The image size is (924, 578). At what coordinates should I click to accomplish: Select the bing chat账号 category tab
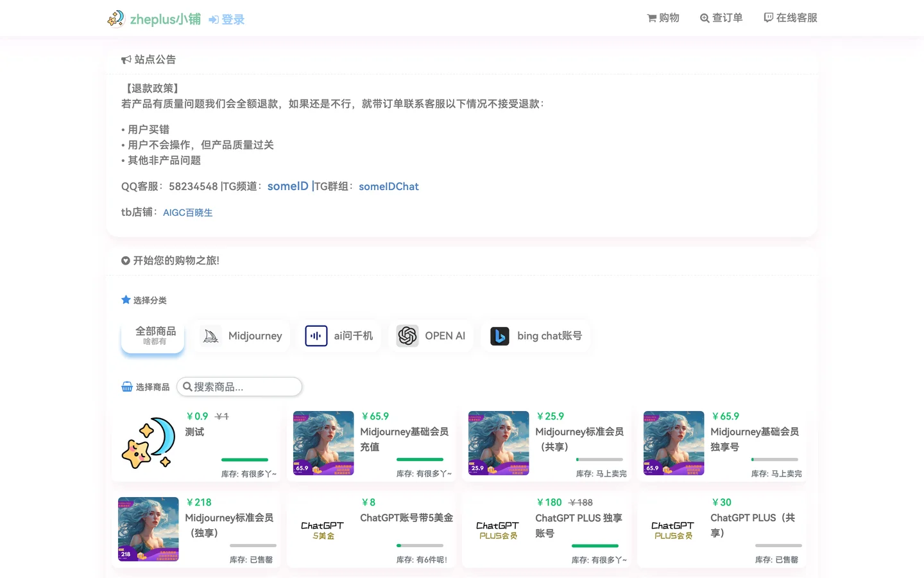tap(536, 336)
